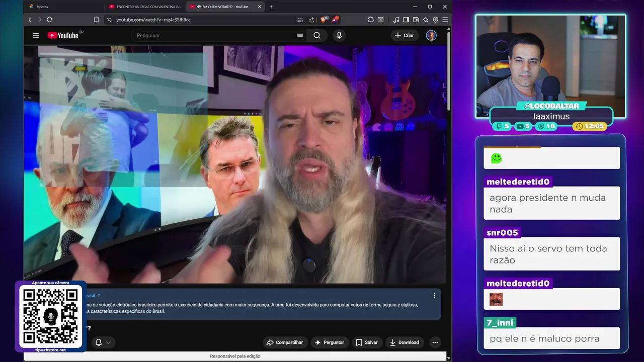Screen dimensions: 644x362
Task: Select the EM QUEM VOTAR??? YouTube tab
Action: click(225, 7)
